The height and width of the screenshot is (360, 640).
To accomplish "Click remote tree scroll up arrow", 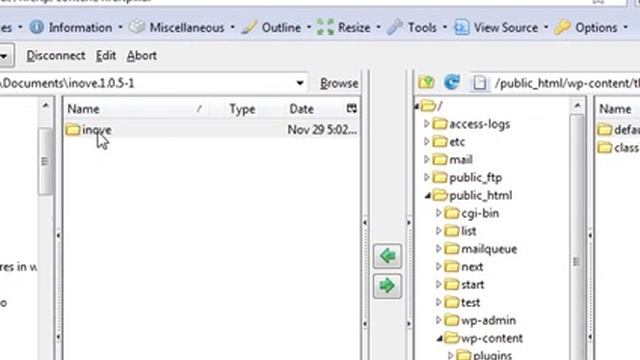I will pos(577,106).
